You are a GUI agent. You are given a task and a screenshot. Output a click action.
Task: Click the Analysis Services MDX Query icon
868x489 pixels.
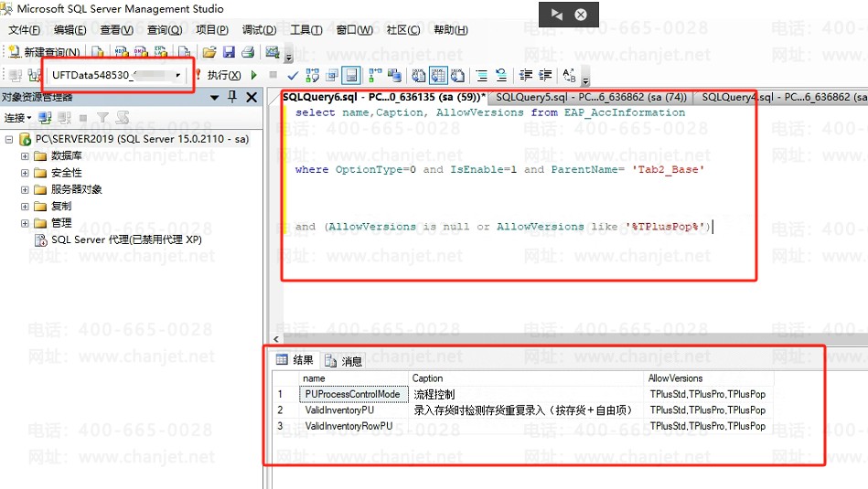click(x=122, y=52)
